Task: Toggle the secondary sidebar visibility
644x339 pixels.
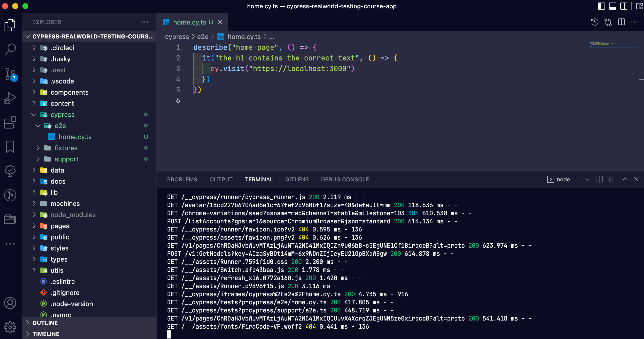Action: pyautogui.click(x=623, y=6)
